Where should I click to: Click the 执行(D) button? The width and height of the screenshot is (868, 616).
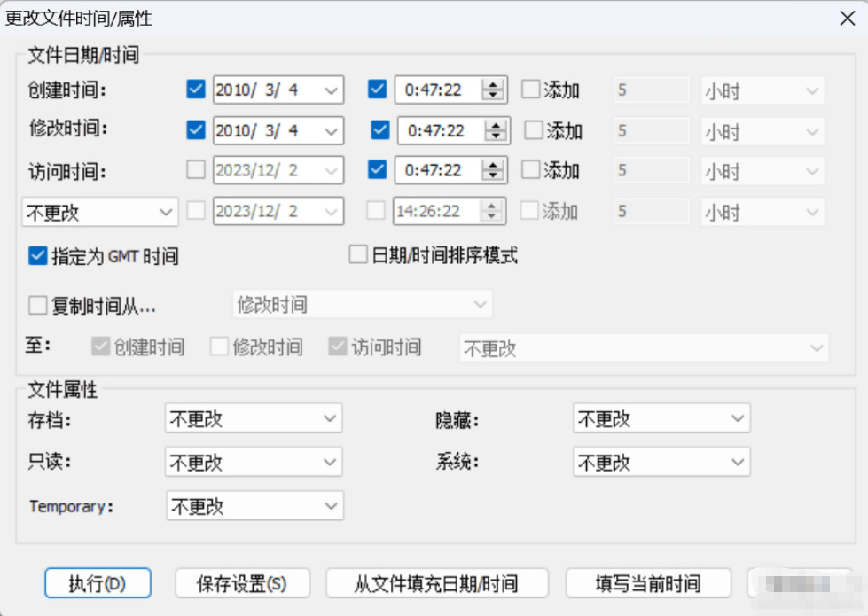[x=98, y=583]
